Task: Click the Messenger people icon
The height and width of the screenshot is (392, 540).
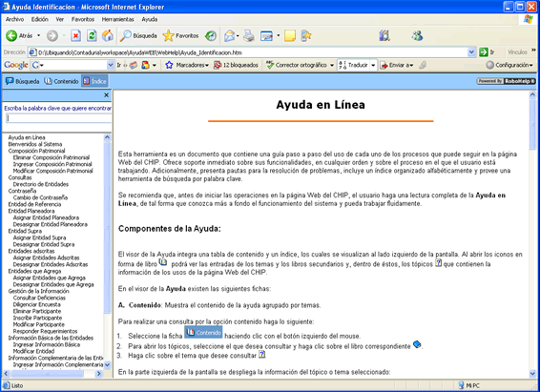Action: [x=417, y=35]
